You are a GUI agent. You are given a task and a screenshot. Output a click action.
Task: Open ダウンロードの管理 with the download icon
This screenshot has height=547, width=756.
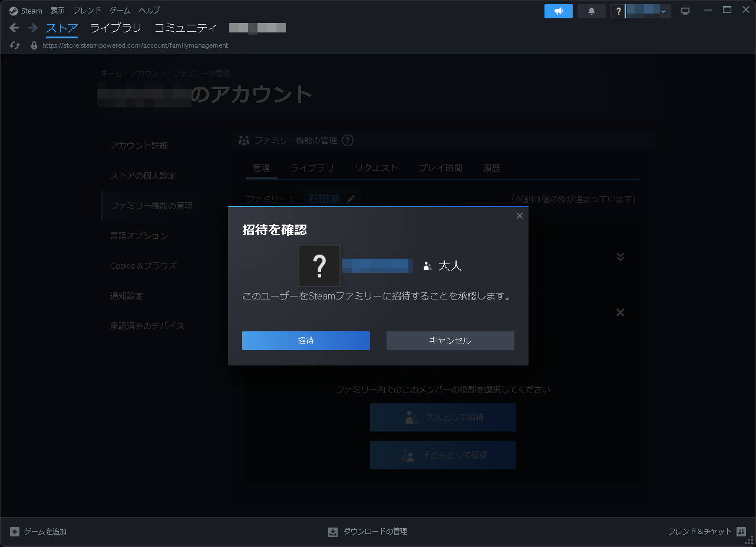point(334,531)
